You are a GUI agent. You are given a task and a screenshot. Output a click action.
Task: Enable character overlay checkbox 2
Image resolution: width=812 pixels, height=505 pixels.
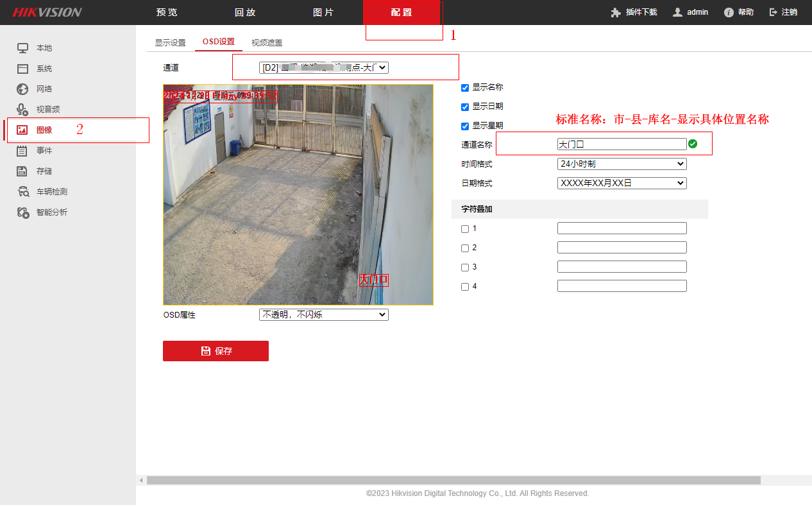(x=465, y=248)
